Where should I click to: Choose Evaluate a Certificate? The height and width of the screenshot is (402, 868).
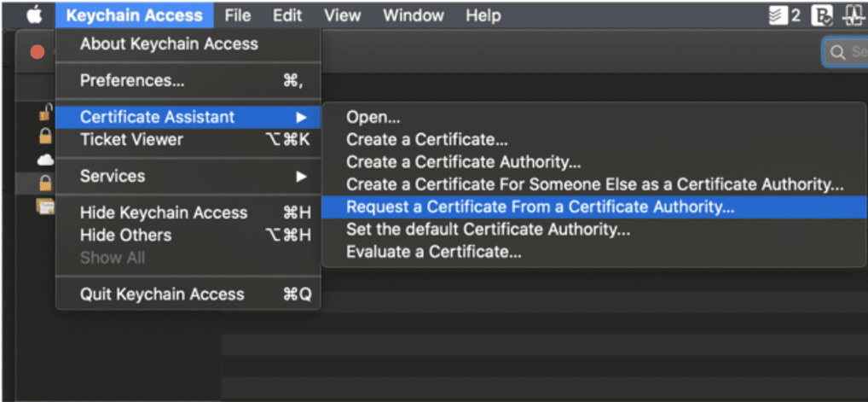click(433, 252)
